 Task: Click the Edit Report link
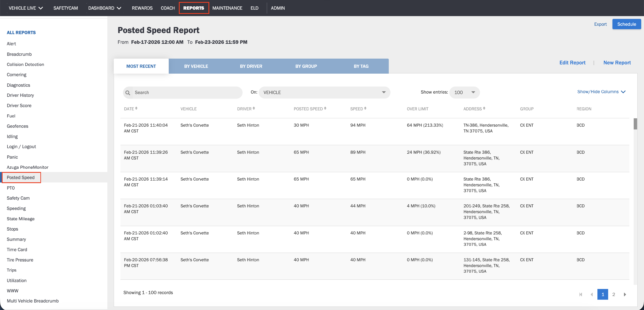click(572, 63)
